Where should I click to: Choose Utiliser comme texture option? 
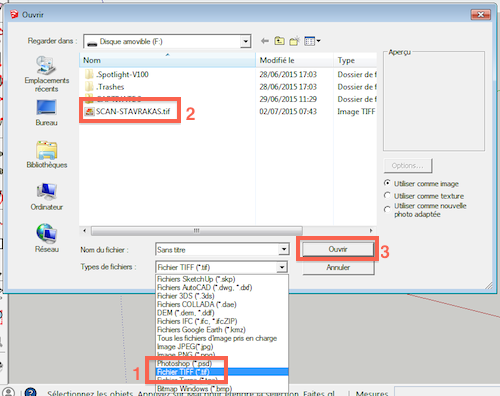click(x=424, y=196)
